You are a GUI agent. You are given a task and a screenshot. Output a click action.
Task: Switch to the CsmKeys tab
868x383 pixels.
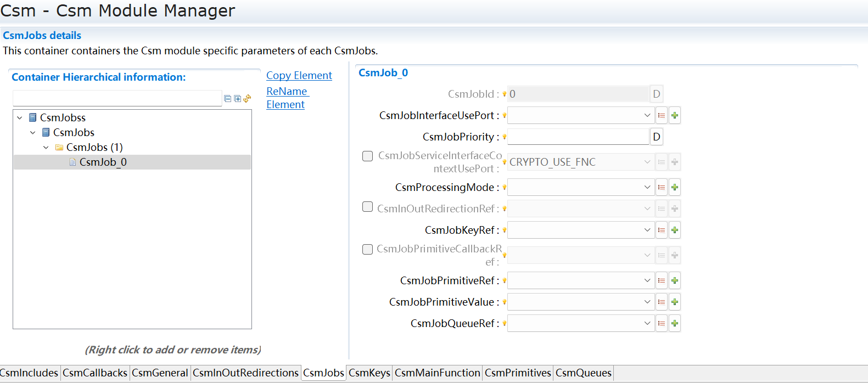point(369,373)
